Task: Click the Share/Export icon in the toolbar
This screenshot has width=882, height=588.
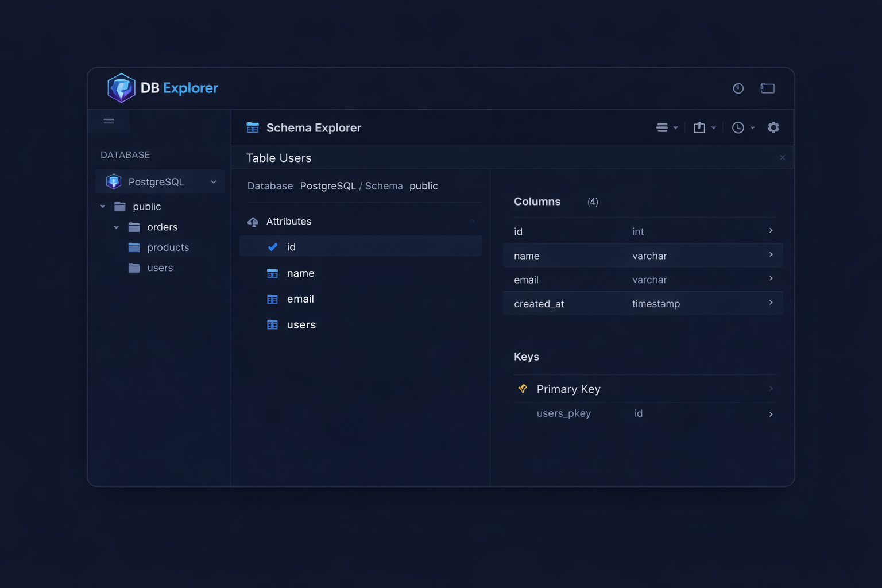Action: (x=699, y=127)
